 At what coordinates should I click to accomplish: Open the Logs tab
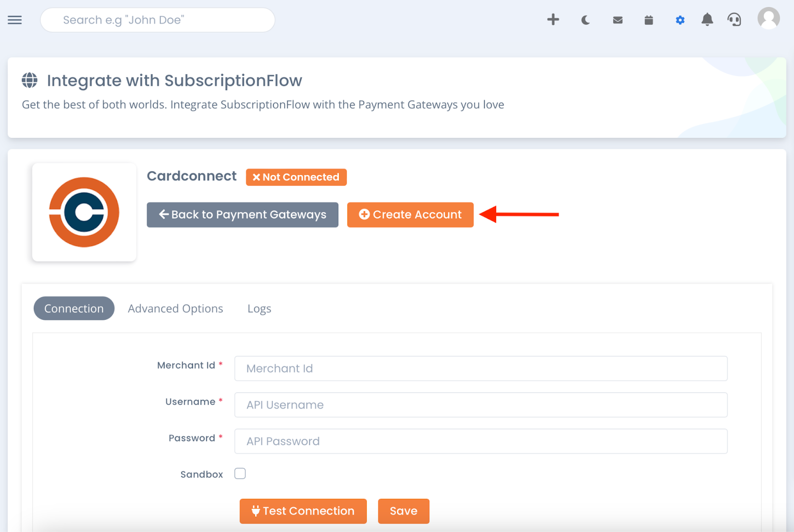(259, 308)
